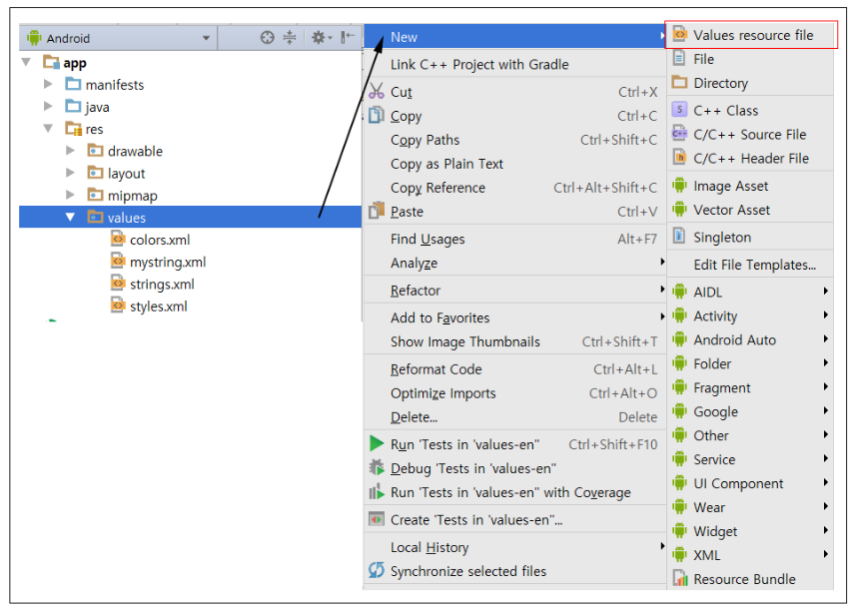Click the Vector Asset Android icon
Viewport: 856px width, 616px height.
click(679, 209)
